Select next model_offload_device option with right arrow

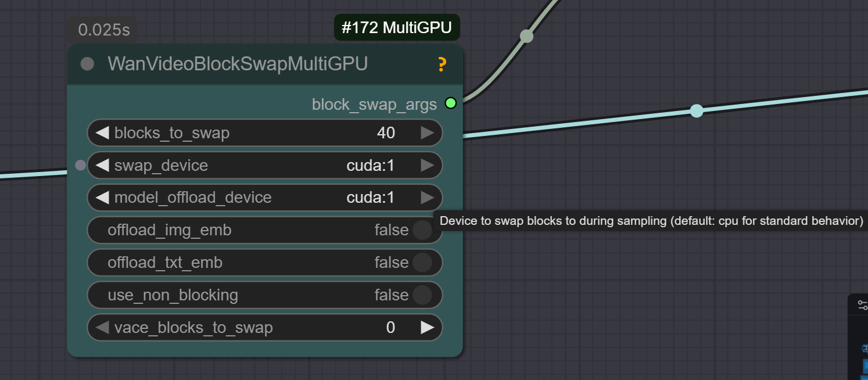point(428,198)
